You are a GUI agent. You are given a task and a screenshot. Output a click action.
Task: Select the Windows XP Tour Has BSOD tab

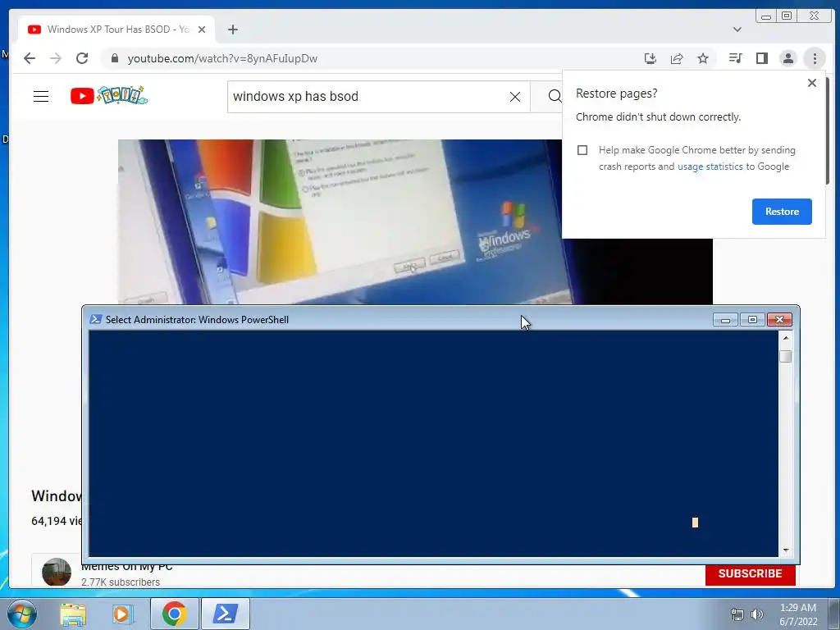click(x=116, y=30)
